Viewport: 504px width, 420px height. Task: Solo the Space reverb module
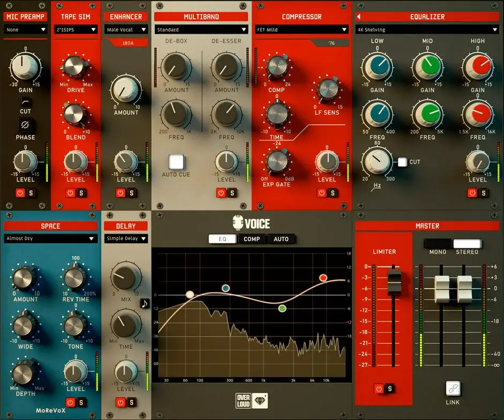point(81,402)
